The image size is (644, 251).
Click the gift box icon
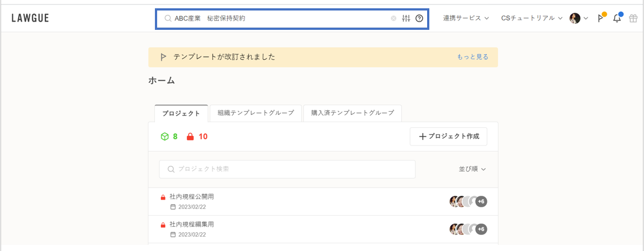[x=633, y=18]
